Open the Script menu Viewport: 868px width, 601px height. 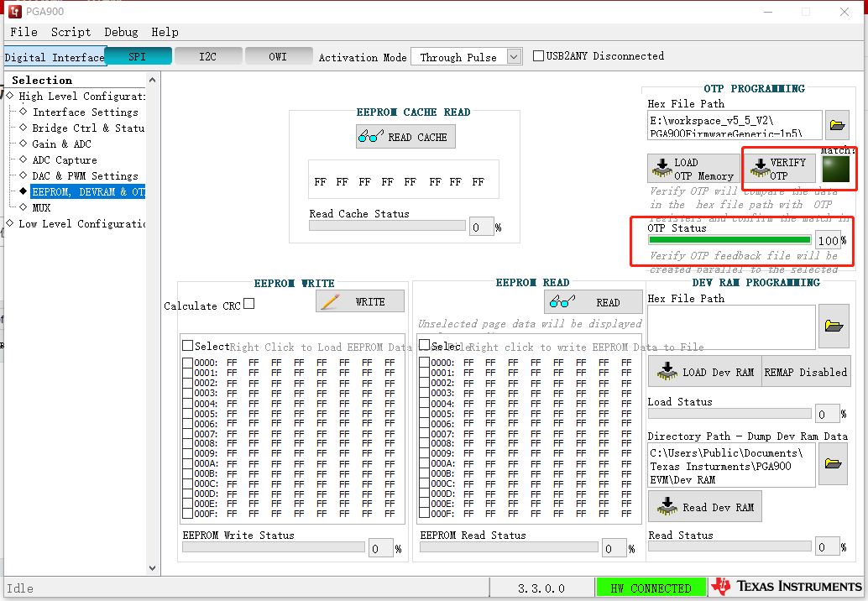pos(71,32)
